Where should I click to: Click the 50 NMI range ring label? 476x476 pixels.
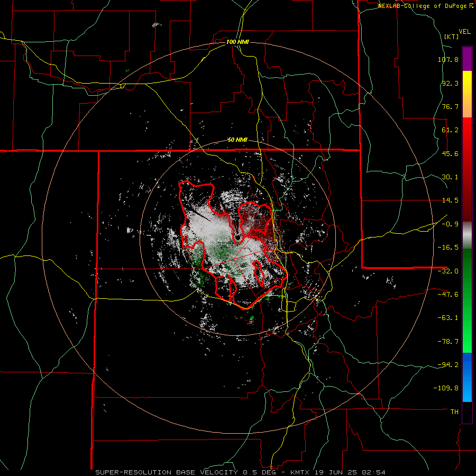click(237, 140)
